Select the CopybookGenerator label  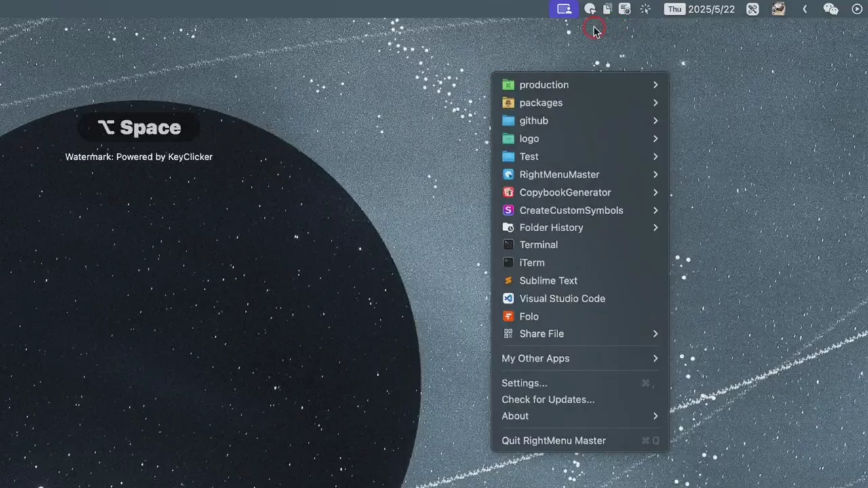565,192
